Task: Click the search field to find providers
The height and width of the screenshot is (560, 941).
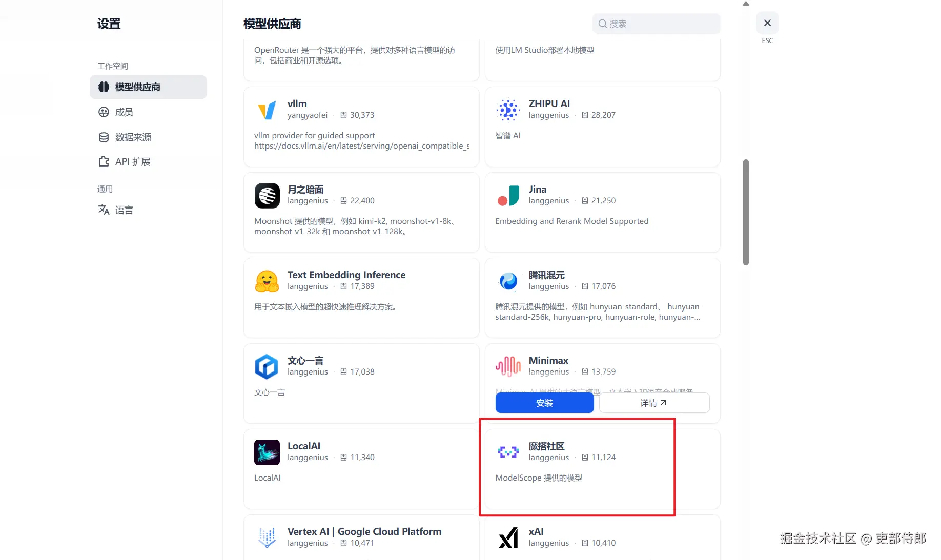Action: point(656,24)
